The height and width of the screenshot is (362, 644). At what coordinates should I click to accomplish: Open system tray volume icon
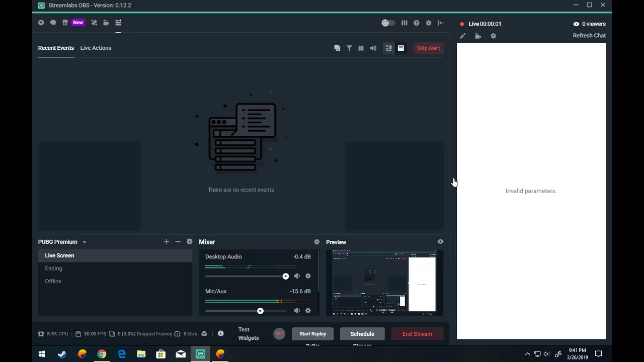pos(547,354)
